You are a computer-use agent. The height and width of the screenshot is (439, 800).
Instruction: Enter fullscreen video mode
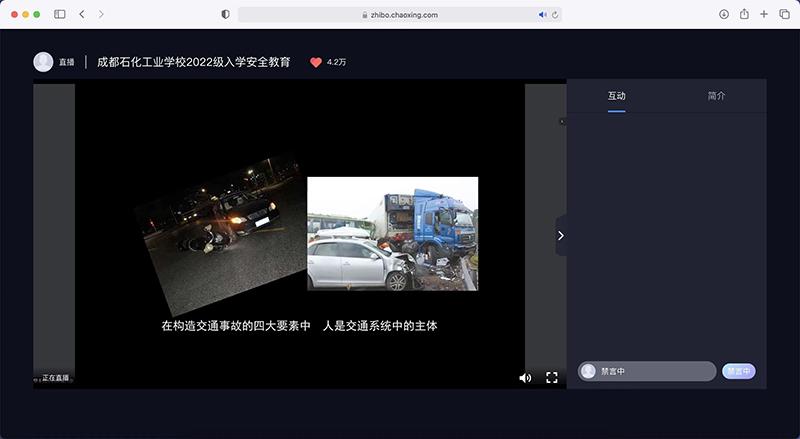click(x=551, y=378)
